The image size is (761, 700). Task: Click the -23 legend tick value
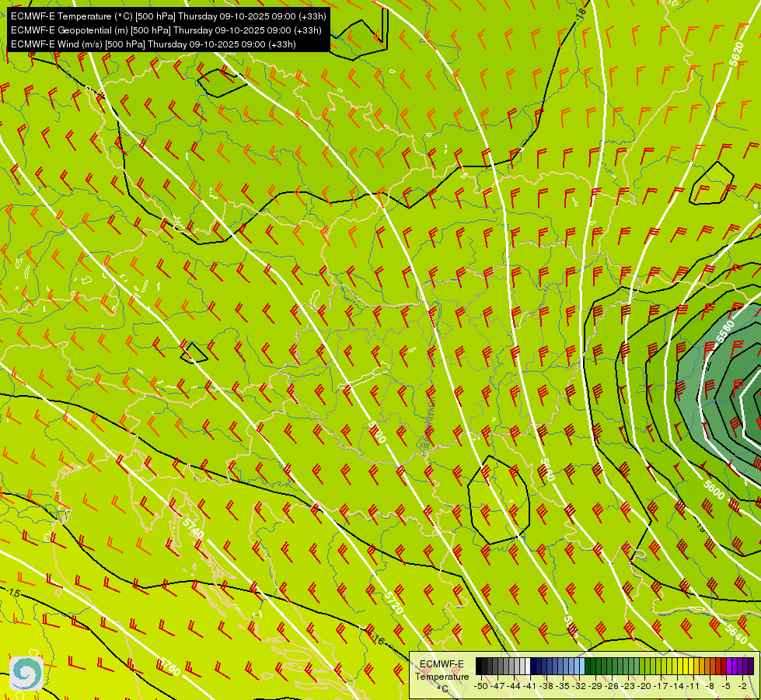point(628,686)
